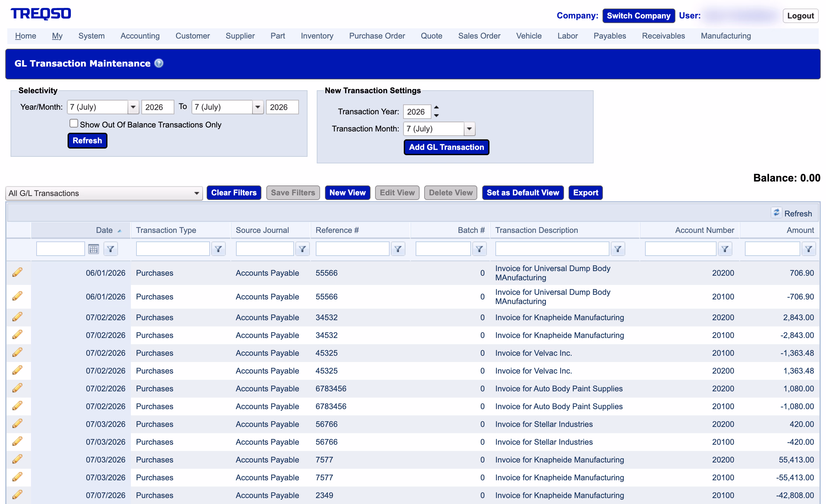Sort by the Amount column header
Viewport: 826px width, 504px height.
800,230
